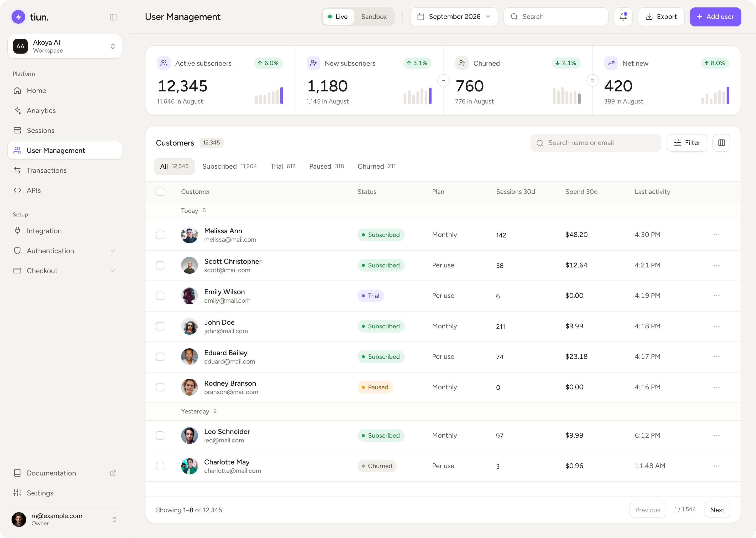
Task: Focus the Search name or email field
Action: (x=595, y=143)
